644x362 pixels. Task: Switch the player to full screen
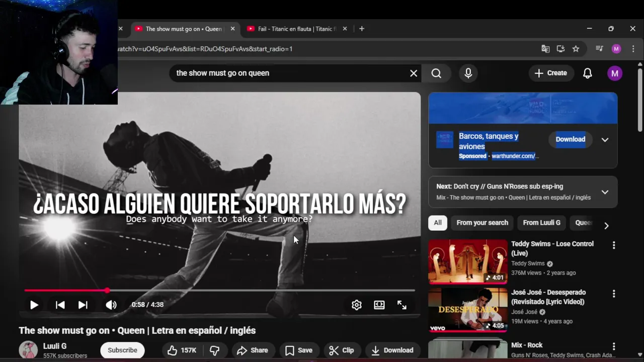(402, 305)
